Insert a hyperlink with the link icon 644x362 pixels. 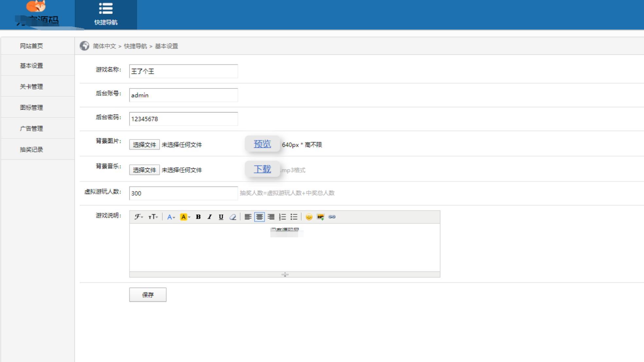pos(332,217)
